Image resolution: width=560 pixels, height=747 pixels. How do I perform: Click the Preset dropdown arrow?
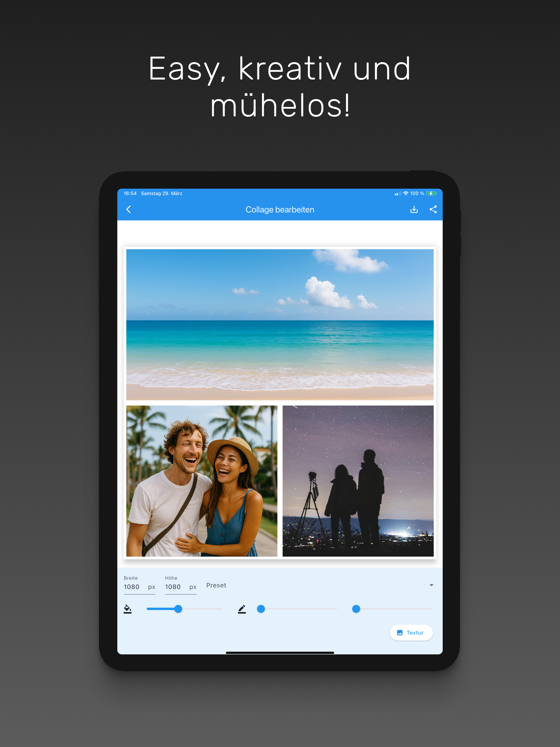click(x=431, y=585)
